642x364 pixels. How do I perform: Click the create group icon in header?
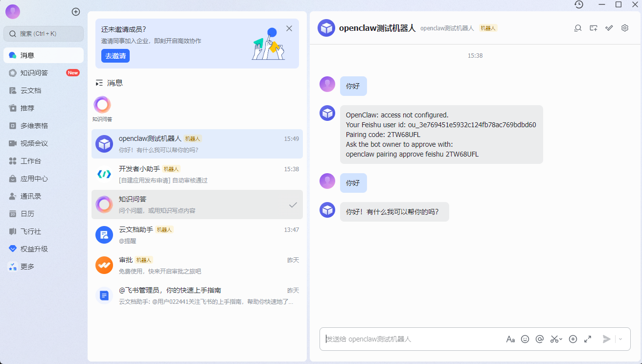click(594, 28)
